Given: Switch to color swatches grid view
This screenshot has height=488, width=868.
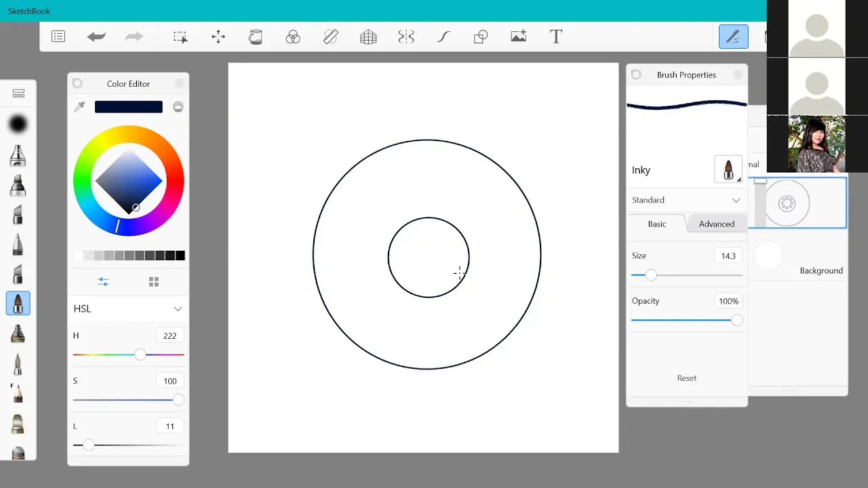Looking at the screenshot, I should point(154,281).
